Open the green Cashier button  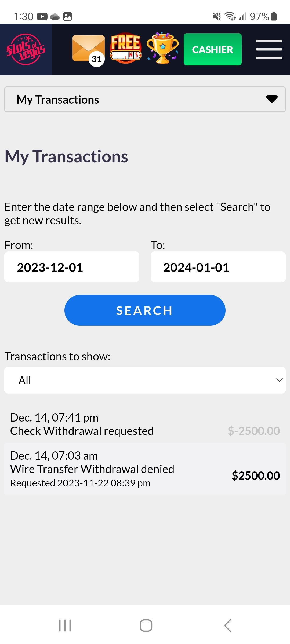pyautogui.click(x=212, y=49)
